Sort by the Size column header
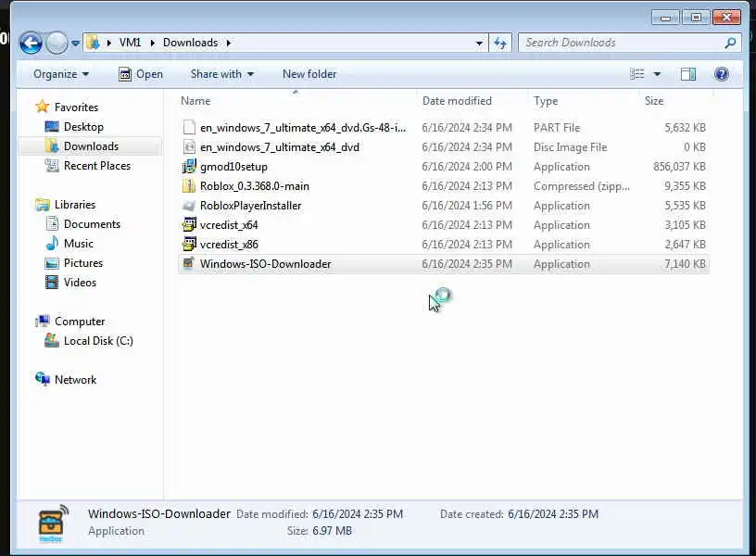 point(654,101)
